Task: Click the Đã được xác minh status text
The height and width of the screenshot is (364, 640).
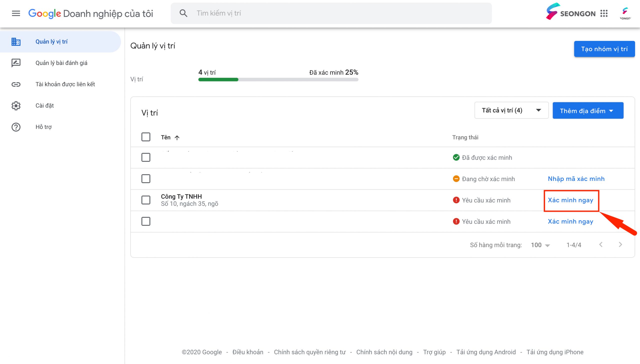Action: [x=487, y=157]
